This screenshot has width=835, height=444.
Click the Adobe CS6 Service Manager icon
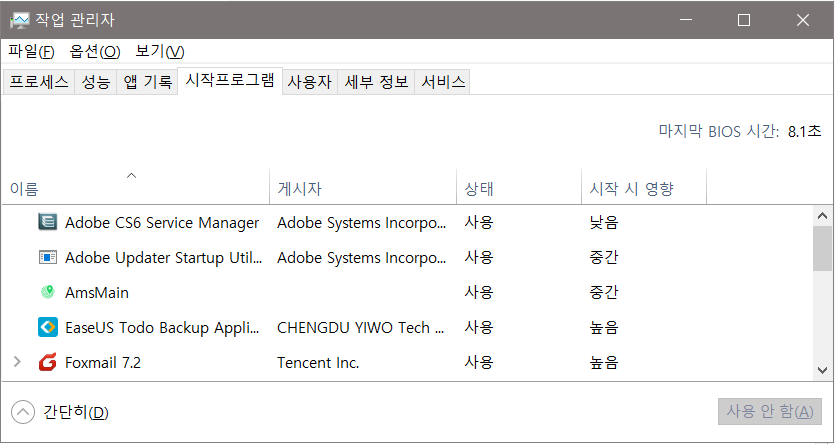[x=48, y=222]
